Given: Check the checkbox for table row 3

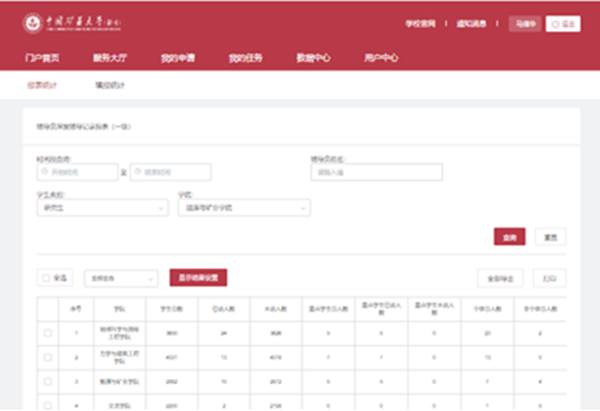Looking at the screenshot, I should click(47, 381).
